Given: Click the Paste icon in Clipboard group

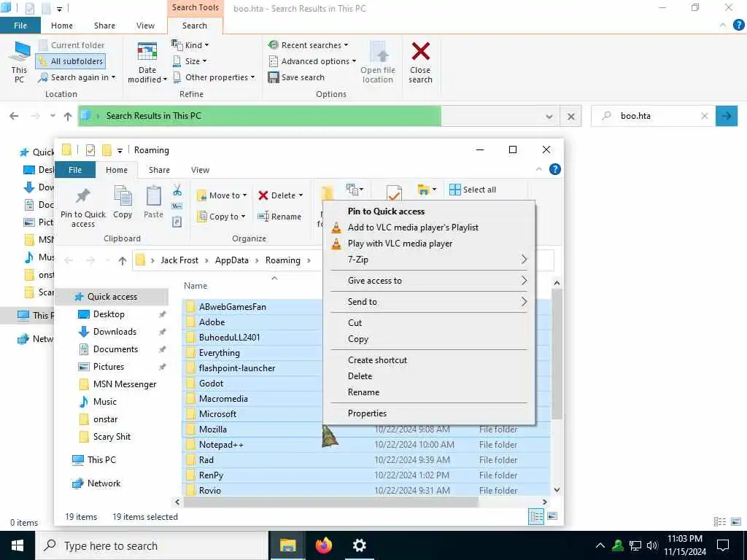Looking at the screenshot, I should click(153, 196).
